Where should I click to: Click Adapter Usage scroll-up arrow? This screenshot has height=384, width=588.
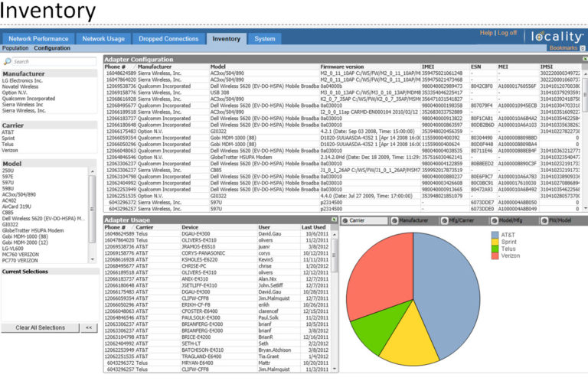(335, 234)
